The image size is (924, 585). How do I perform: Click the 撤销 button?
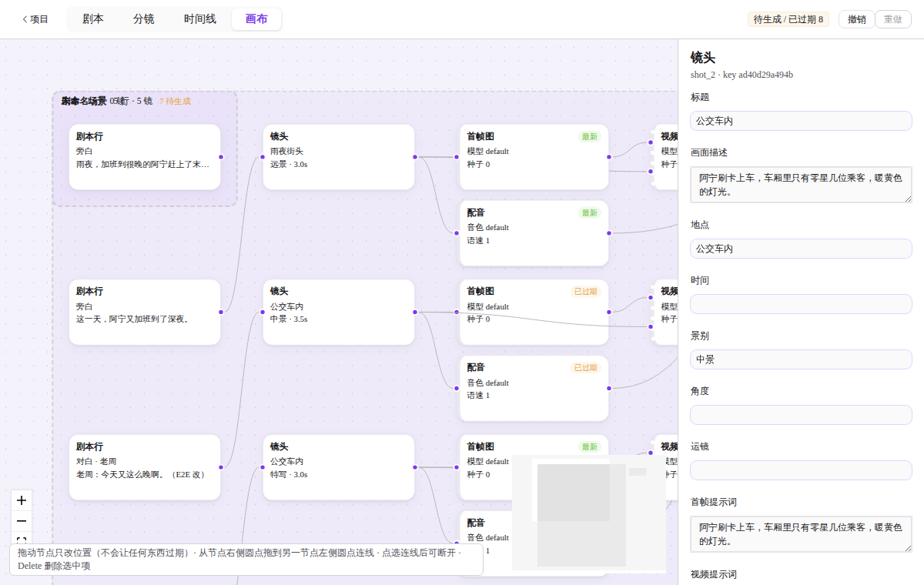coord(856,19)
